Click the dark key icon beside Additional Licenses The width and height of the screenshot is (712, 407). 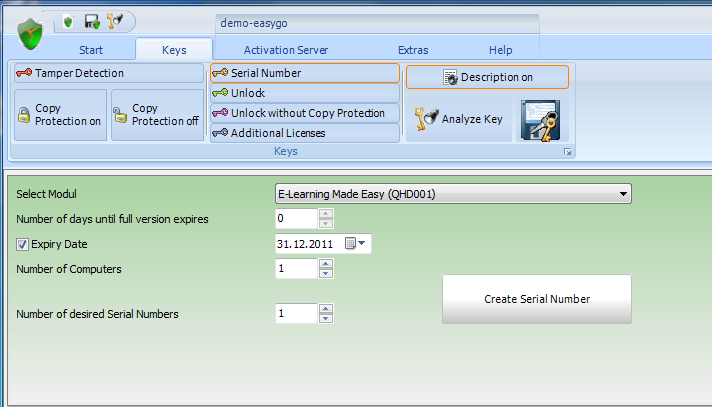point(220,133)
